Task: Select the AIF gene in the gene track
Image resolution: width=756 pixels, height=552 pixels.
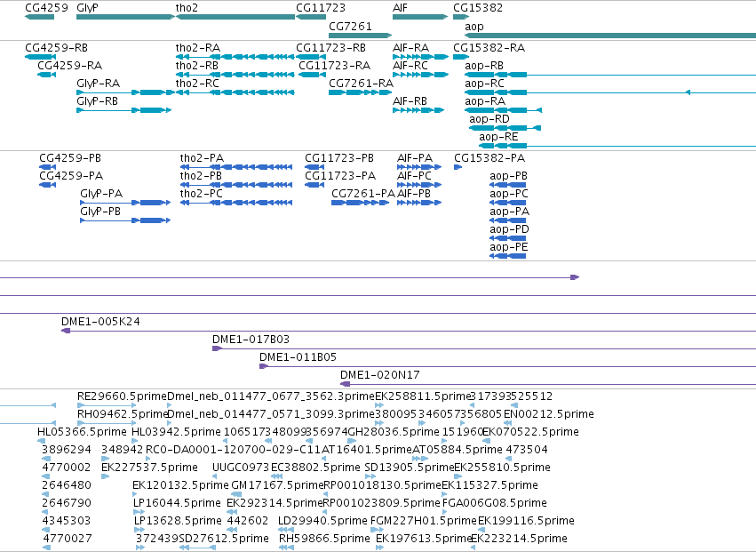Action: tap(420, 17)
